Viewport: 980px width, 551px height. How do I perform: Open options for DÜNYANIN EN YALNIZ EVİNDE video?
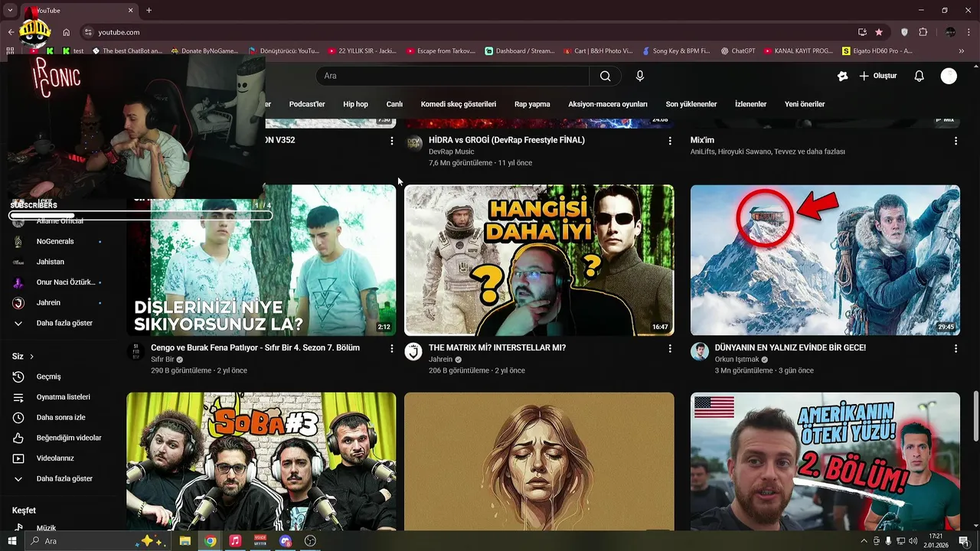955,348
